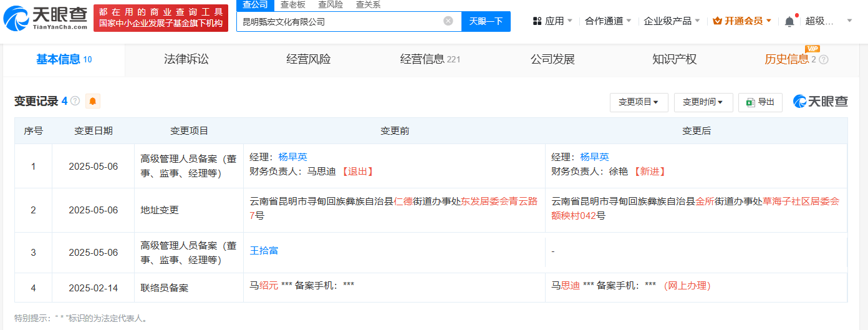Switch to 查老板 search tab
Viewport: 868px width, 330px height.
tap(292, 5)
